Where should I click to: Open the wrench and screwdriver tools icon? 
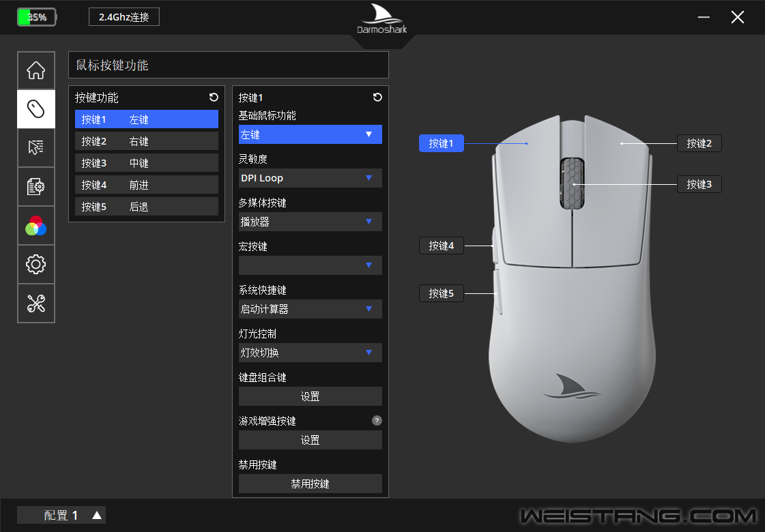pos(36,304)
